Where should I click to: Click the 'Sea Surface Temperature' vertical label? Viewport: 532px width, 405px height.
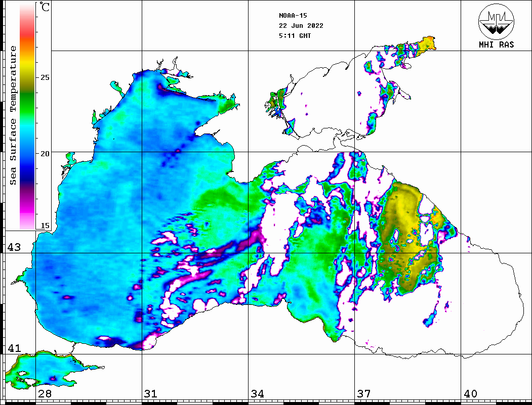coord(13,115)
